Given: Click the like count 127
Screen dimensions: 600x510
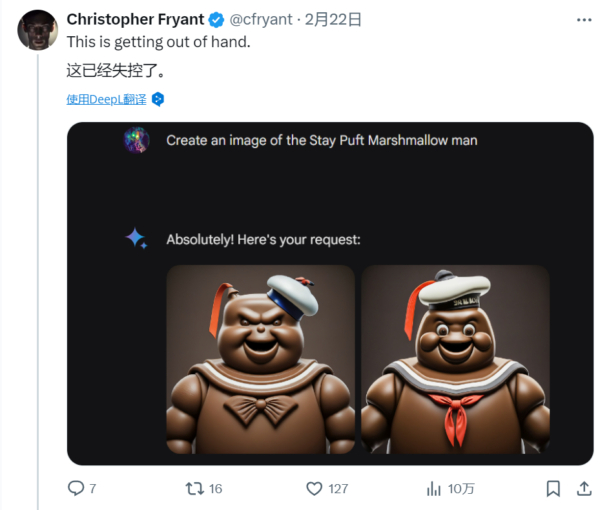Looking at the screenshot, I should pyautogui.click(x=338, y=488).
